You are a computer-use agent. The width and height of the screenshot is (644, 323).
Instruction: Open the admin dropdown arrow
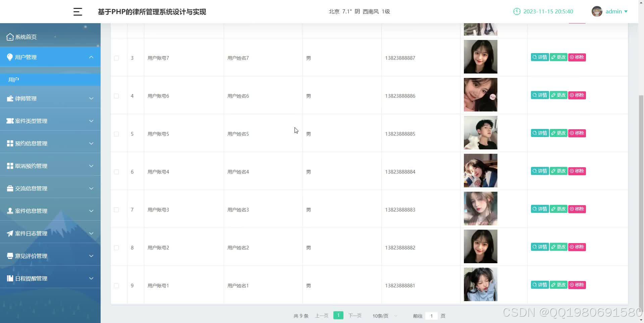(626, 11)
